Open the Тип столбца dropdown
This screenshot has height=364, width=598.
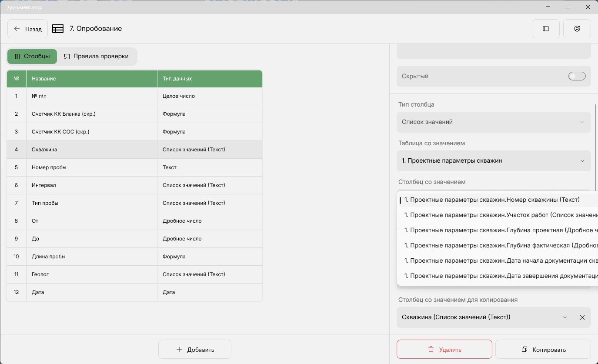494,122
